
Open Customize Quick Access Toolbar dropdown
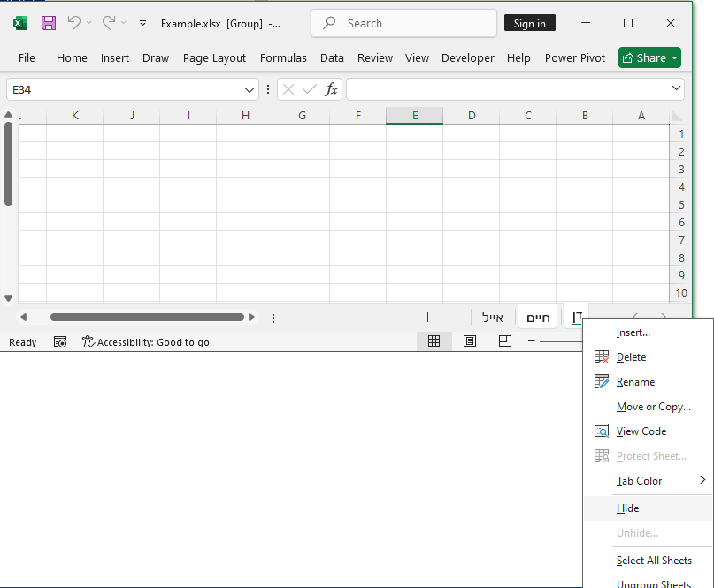pos(142,23)
